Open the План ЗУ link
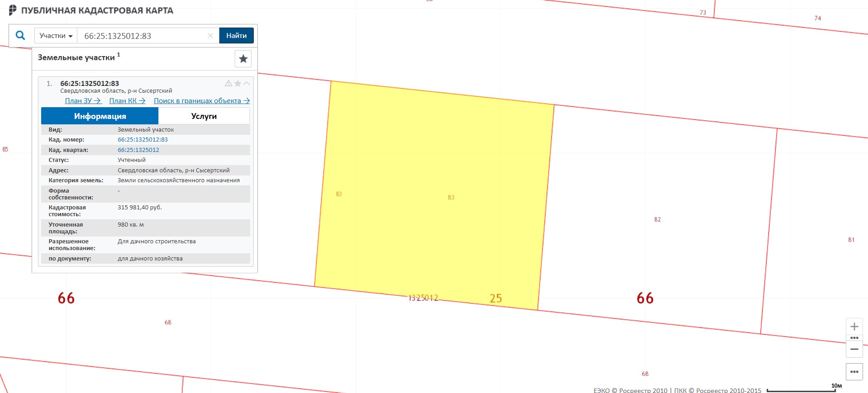868x393 pixels. tap(83, 101)
